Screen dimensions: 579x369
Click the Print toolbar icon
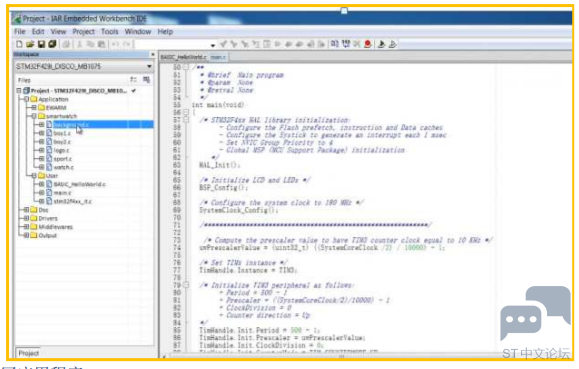66,44
